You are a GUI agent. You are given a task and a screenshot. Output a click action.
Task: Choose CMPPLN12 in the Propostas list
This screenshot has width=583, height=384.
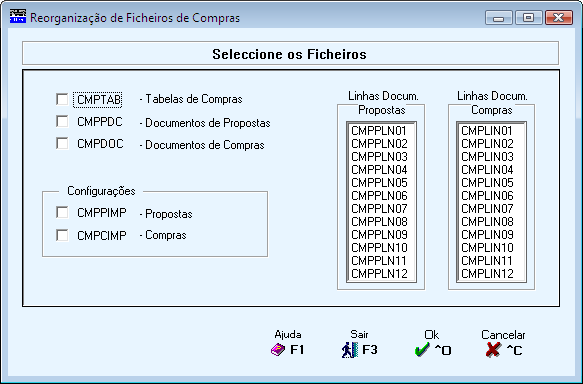(x=379, y=274)
